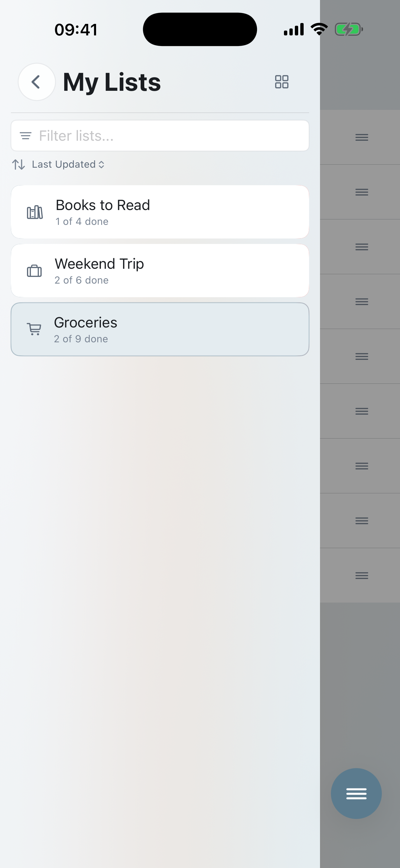
Task: Tap the Filter lists input field
Action: tap(160, 136)
